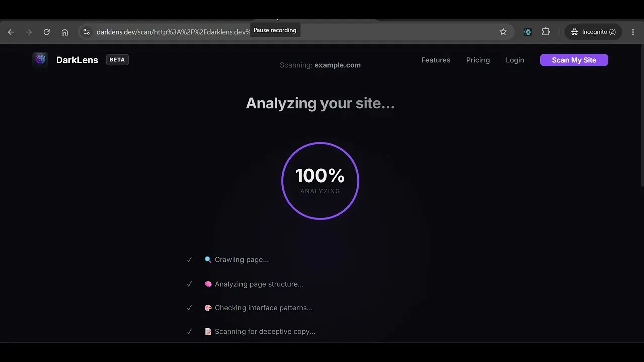This screenshot has height=362, width=644.
Task: Open the Chrome three-dot menu
Action: [x=633, y=32]
